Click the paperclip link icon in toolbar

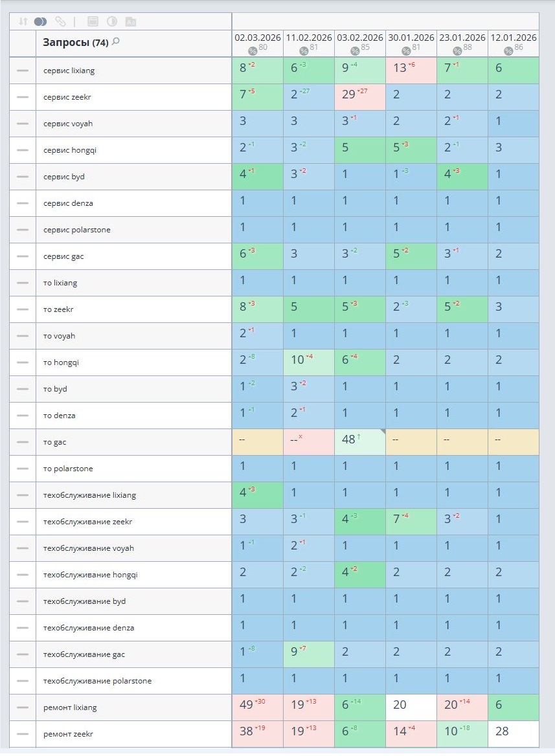point(60,21)
